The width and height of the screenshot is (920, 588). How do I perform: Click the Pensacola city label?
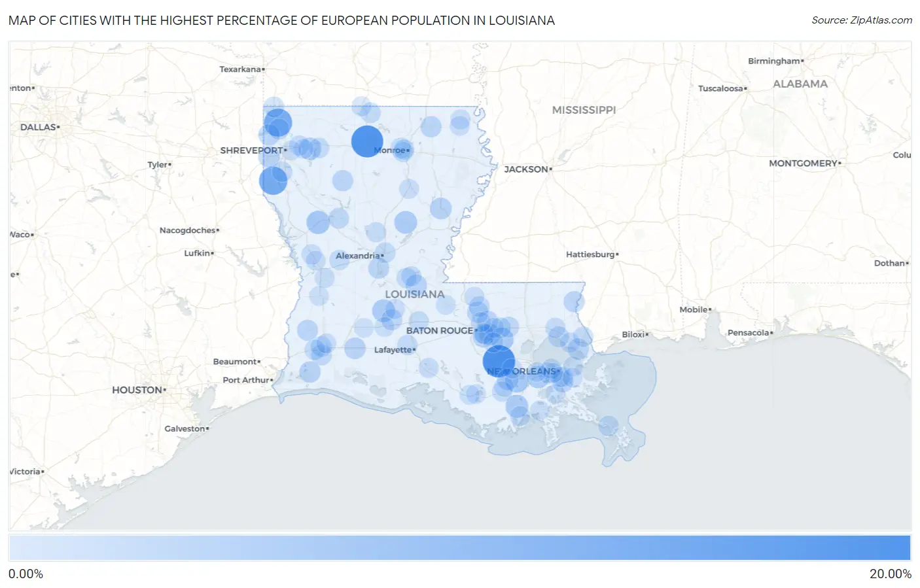(749, 333)
